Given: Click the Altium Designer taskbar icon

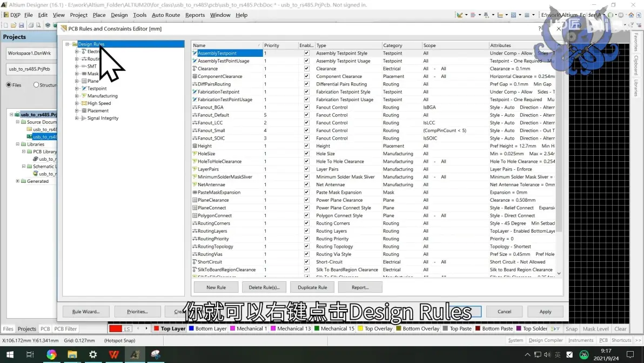Looking at the screenshot, I should tap(135, 354).
